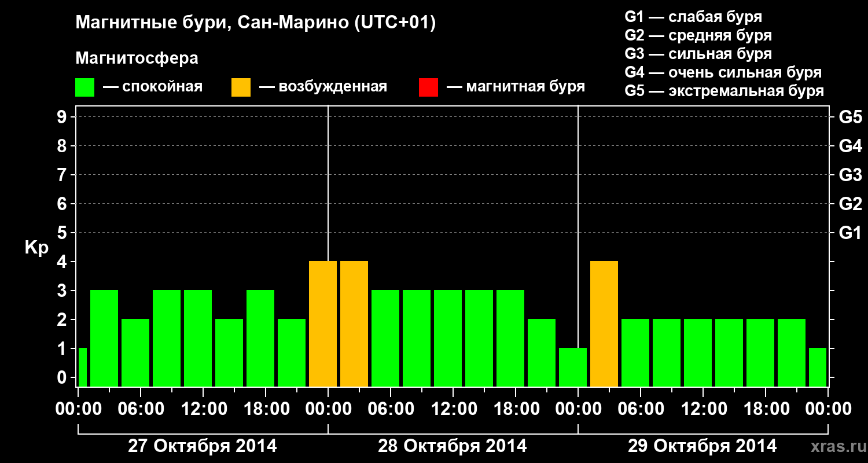
Task: Click the 'Kp' axis title
Action: click(x=36, y=248)
